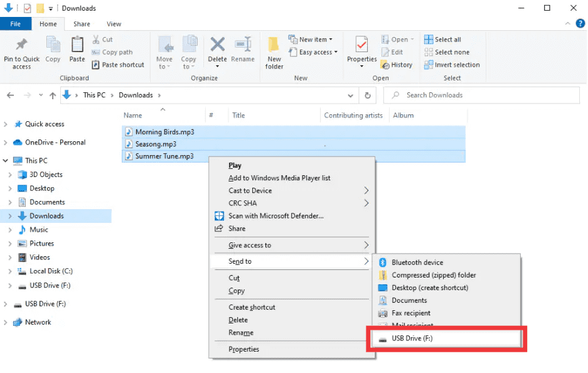Open OneDrive - Personal in sidebar

tap(55, 143)
